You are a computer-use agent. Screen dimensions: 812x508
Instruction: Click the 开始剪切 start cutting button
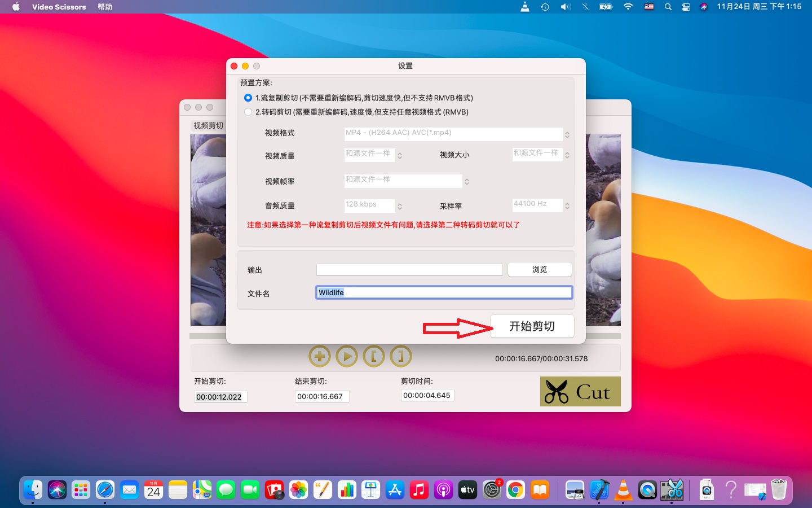pos(532,326)
